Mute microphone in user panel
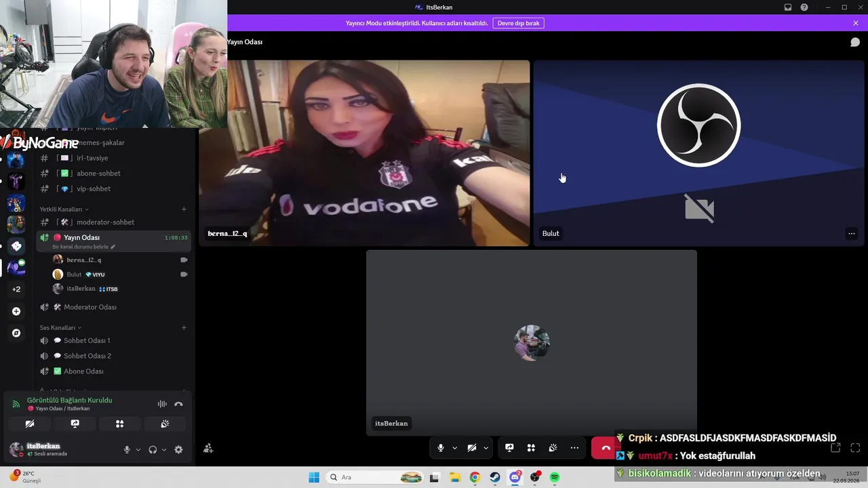The image size is (868, 488). click(127, 449)
